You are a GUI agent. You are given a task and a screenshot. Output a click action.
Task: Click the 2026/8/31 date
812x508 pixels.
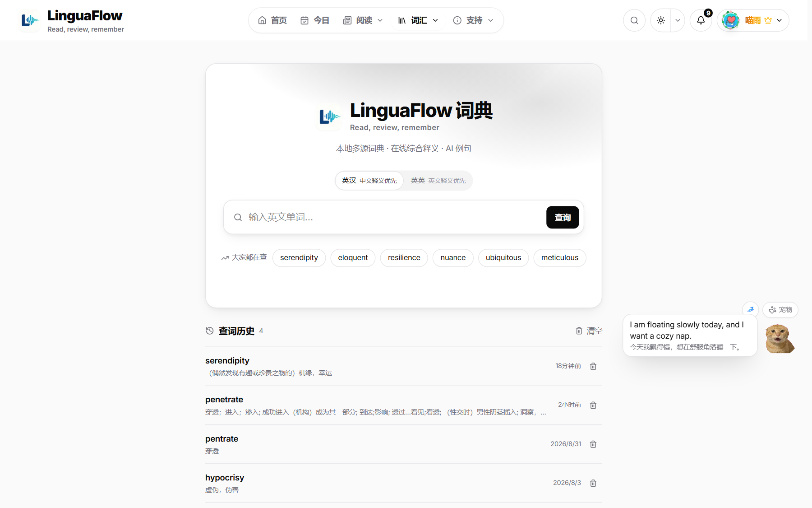(566, 444)
